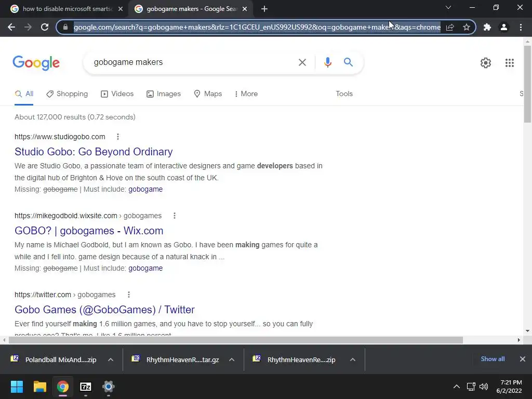Reload the current page
The height and width of the screenshot is (399, 532).
(45, 27)
